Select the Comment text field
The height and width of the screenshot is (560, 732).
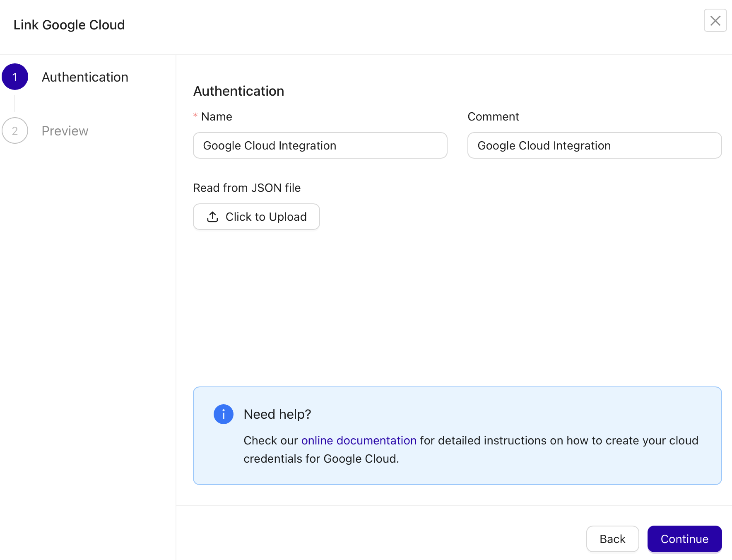595,145
